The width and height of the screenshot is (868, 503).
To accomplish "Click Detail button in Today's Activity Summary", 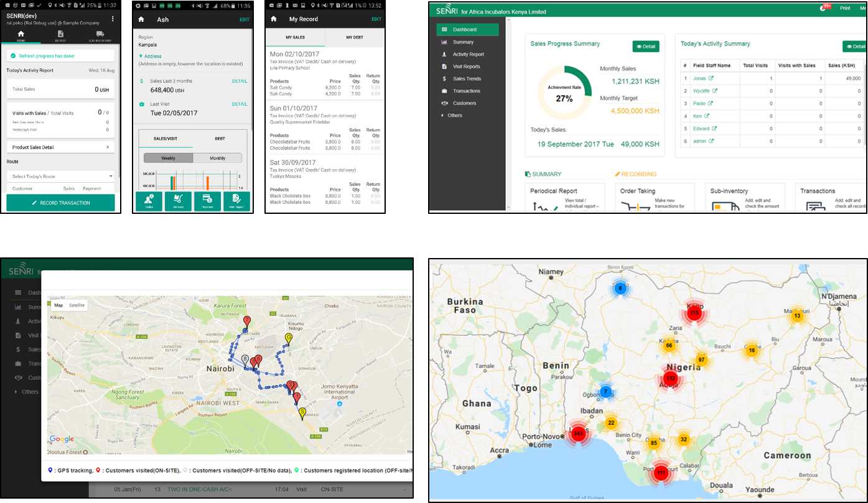I will 855,46.
